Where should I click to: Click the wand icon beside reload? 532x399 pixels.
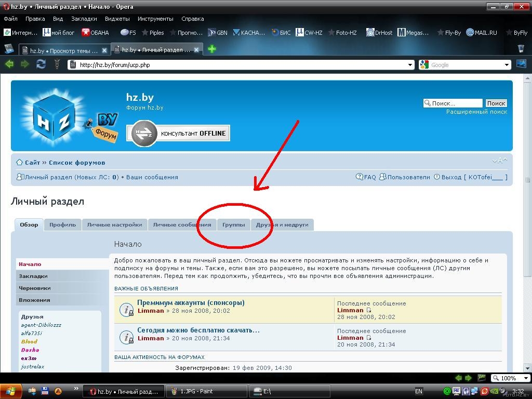tap(57, 64)
